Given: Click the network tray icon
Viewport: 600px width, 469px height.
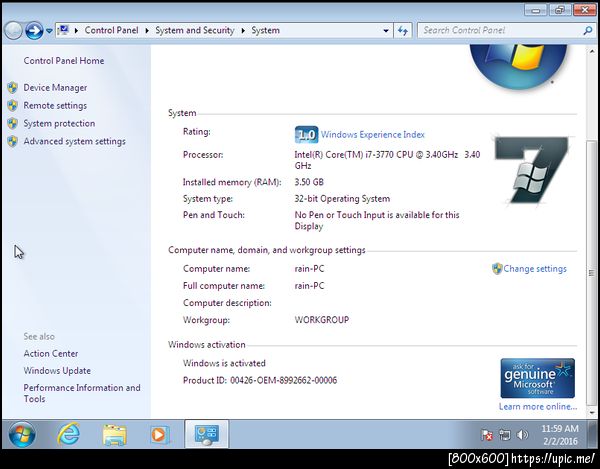Looking at the screenshot, I should pos(505,435).
